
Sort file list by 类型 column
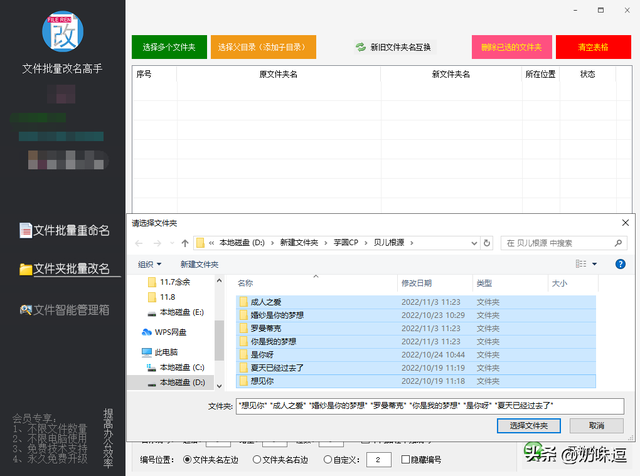[484, 283]
